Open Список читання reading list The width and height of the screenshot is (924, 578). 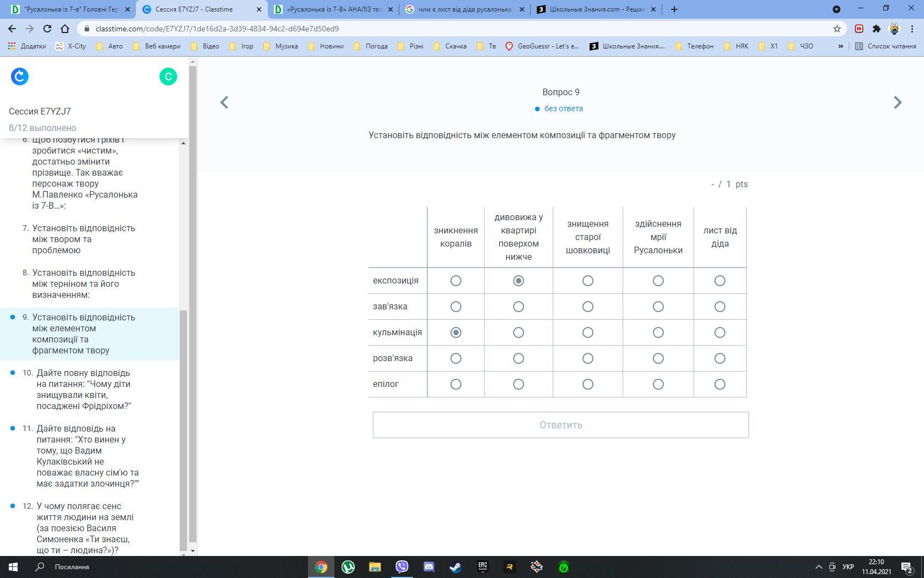coord(886,46)
